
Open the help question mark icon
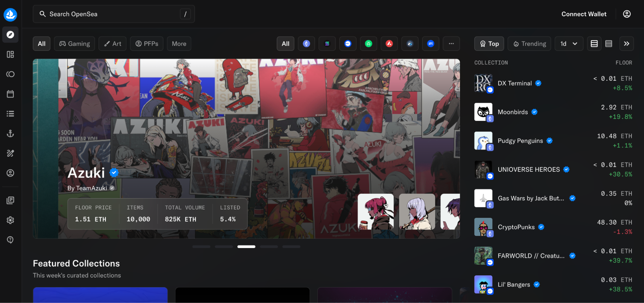tap(10, 240)
